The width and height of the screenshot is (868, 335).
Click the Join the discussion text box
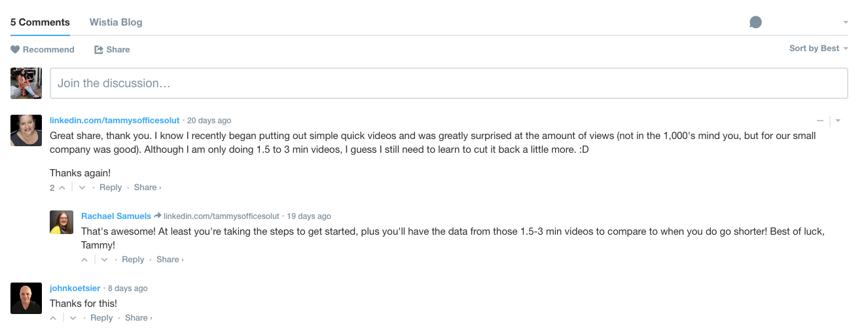[448, 83]
